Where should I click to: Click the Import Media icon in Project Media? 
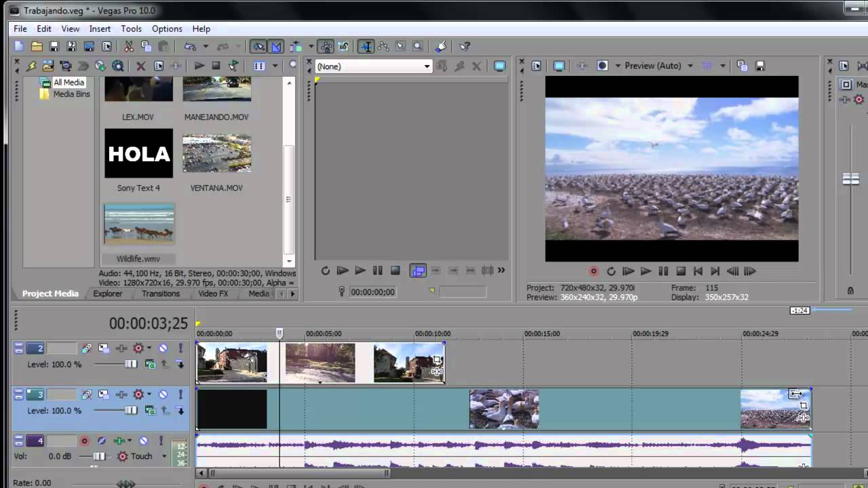[48, 66]
